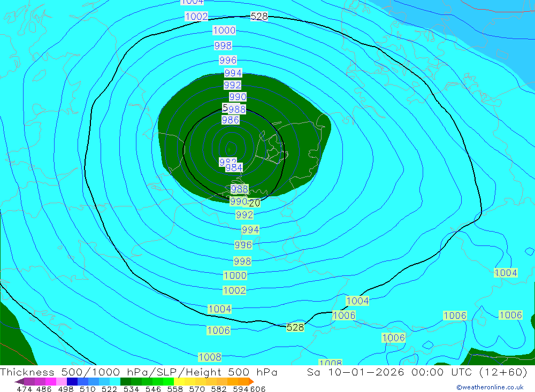Click the green-background 994 isobar label

[250, 230]
